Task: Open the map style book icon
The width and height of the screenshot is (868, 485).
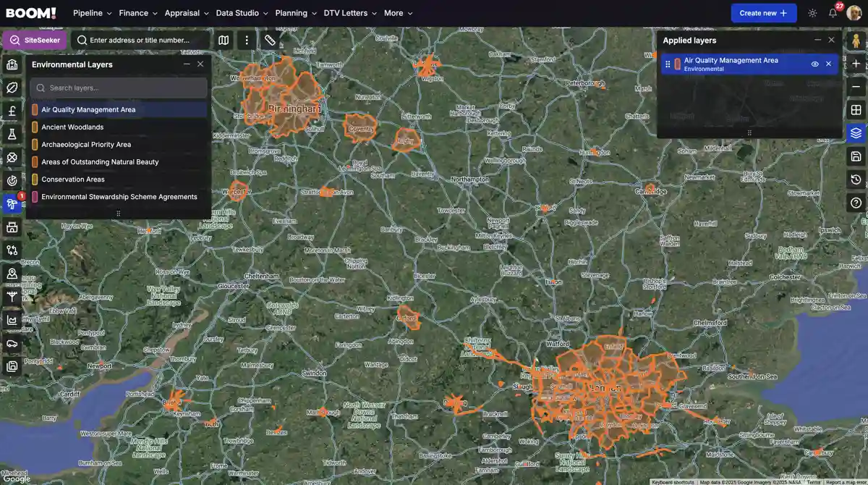Action: point(224,41)
